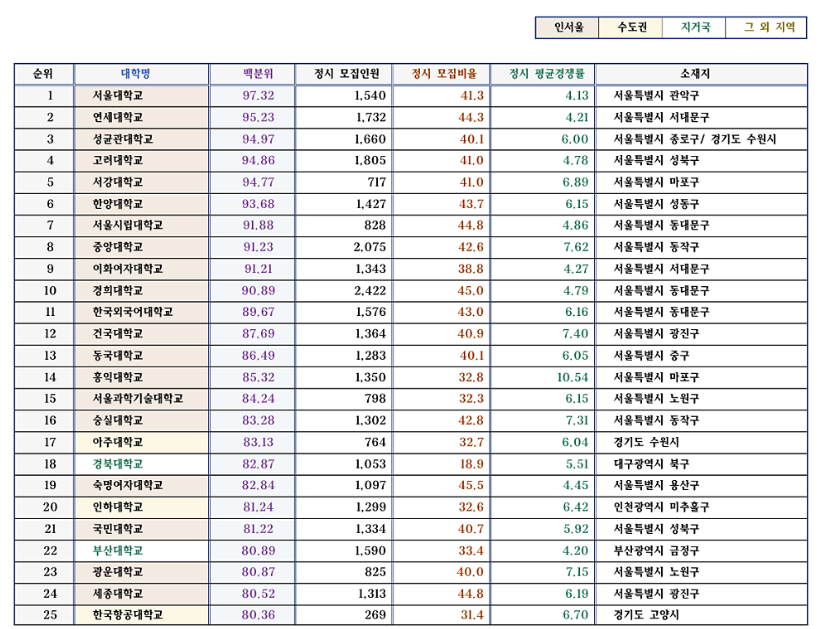The height and width of the screenshot is (629, 821).
Task: Click the 연세대학교 cell
Action: pyautogui.click(x=141, y=117)
